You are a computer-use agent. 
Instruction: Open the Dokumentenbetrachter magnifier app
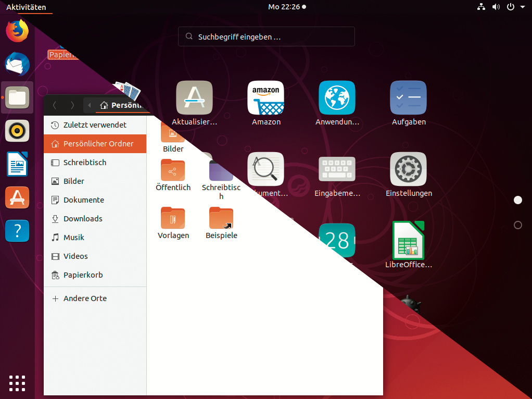coord(265,169)
